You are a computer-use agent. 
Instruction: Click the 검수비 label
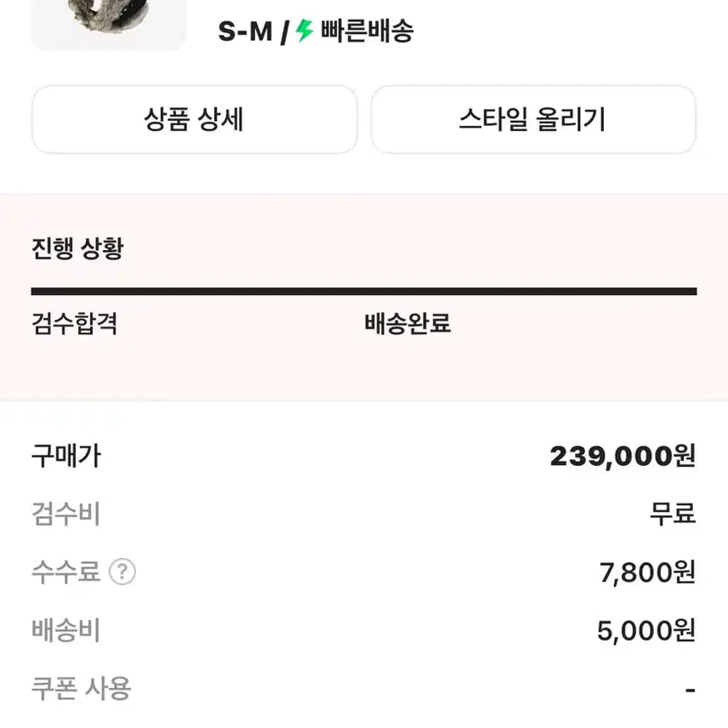pyautogui.click(x=65, y=515)
